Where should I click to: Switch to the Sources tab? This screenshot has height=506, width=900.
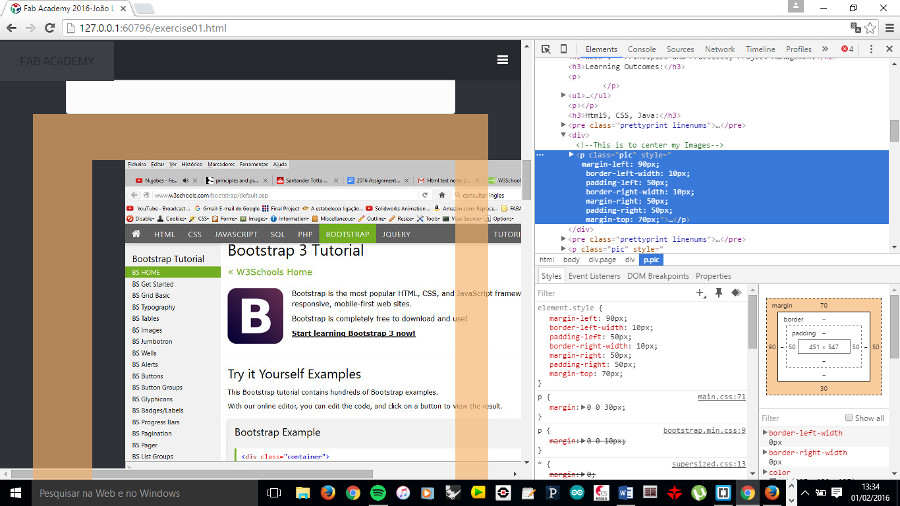click(x=680, y=49)
